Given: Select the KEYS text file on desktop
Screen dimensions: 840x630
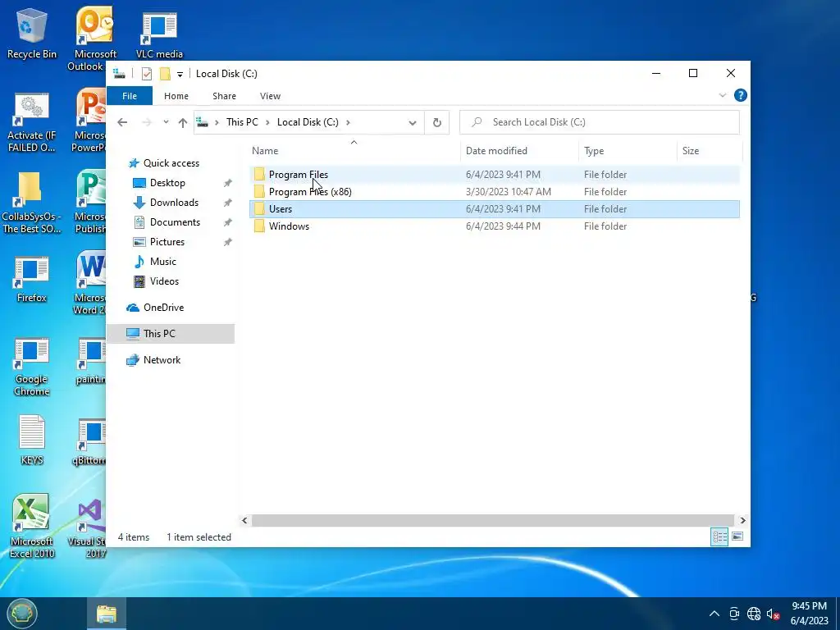Looking at the screenshot, I should coord(32,440).
